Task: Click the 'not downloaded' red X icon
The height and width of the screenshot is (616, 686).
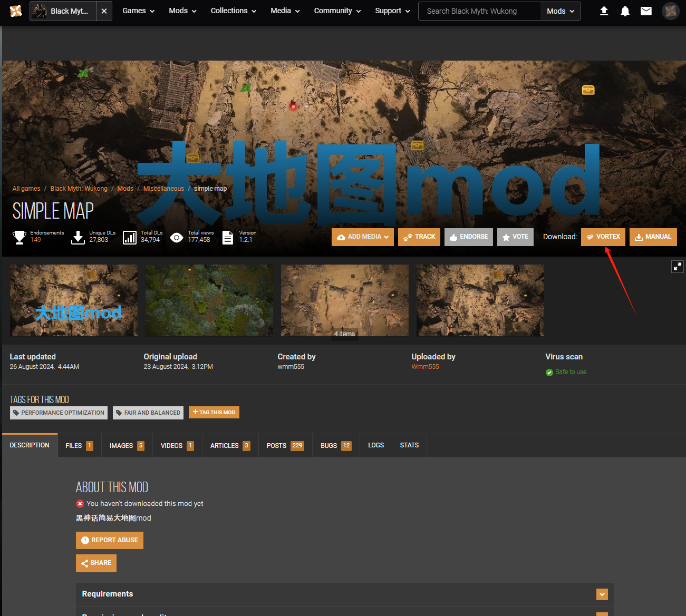Action: [80, 504]
